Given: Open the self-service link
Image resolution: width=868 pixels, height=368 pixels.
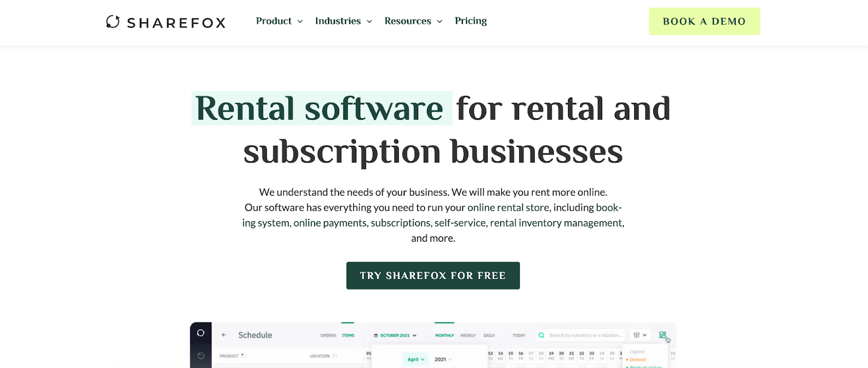Looking at the screenshot, I should [x=460, y=223].
